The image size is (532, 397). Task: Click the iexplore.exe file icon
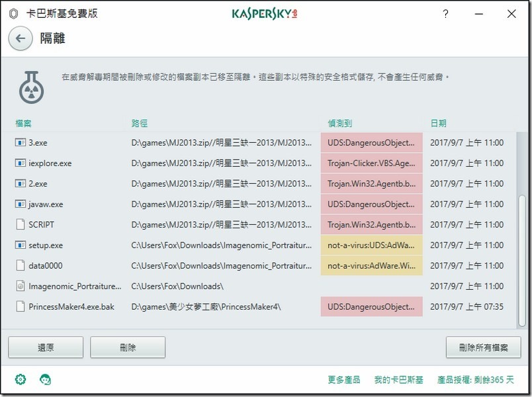21,163
